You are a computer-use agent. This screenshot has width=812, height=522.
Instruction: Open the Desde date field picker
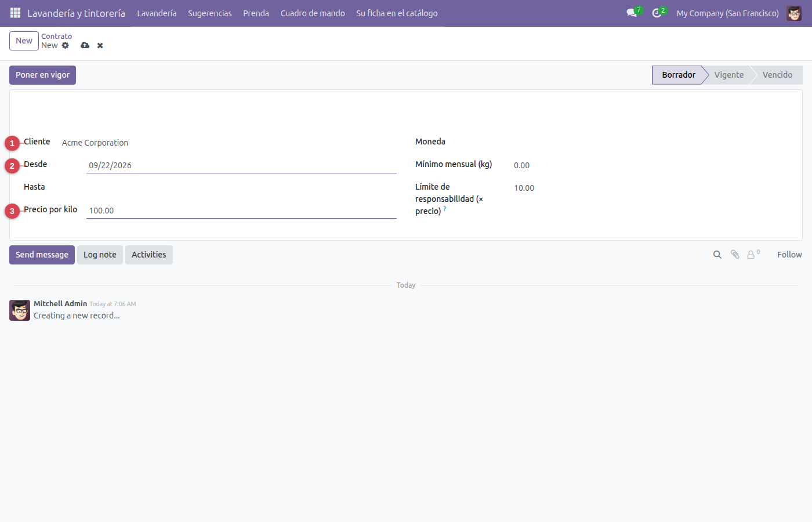pyautogui.click(x=241, y=165)
